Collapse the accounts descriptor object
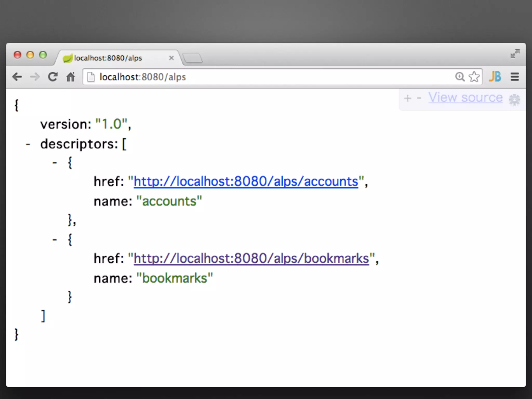 [x=55, y=163]
